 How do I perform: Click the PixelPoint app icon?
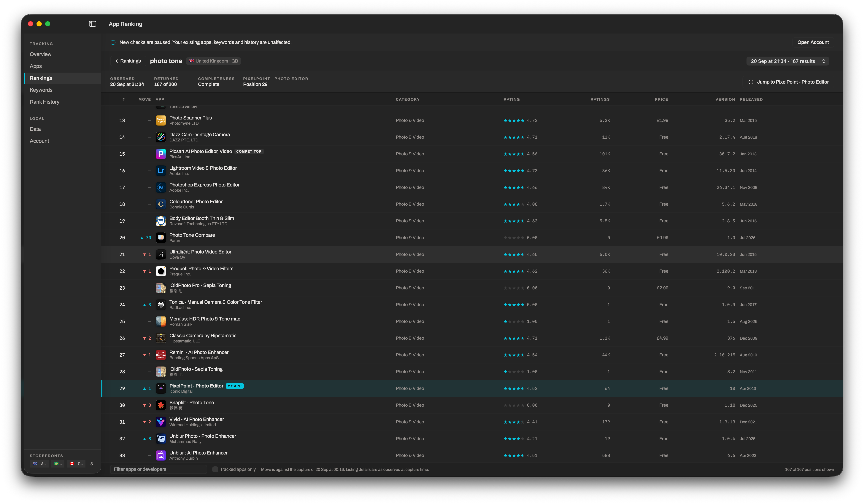coord(161,389)
